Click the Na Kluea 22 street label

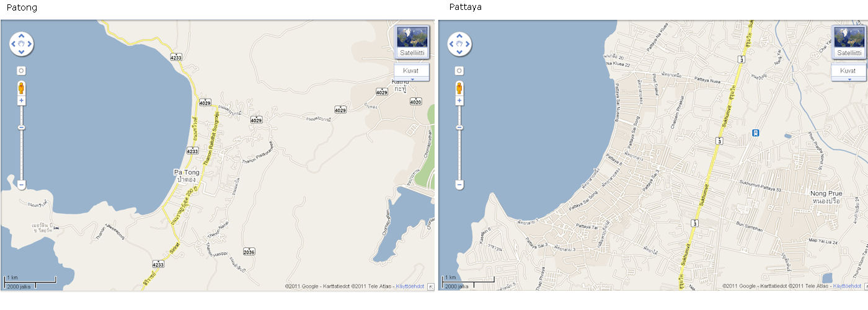pyautogui.click(x=618, y=64)
